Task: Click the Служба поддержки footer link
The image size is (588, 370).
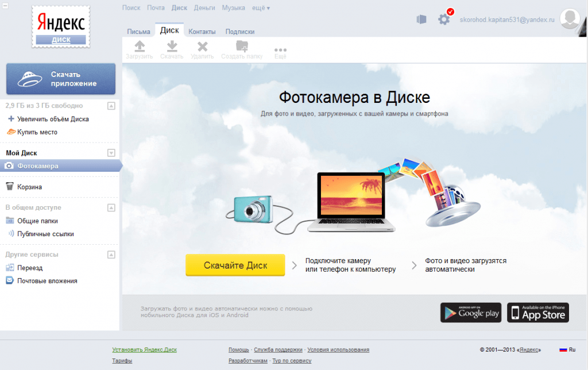Action: [x=278, y=350]
